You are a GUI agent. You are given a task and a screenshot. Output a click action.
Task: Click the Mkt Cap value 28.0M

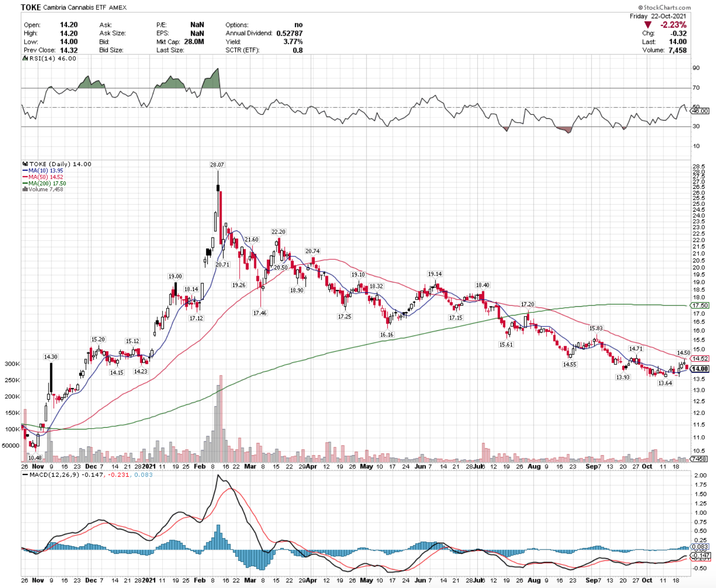click(193, 42)
